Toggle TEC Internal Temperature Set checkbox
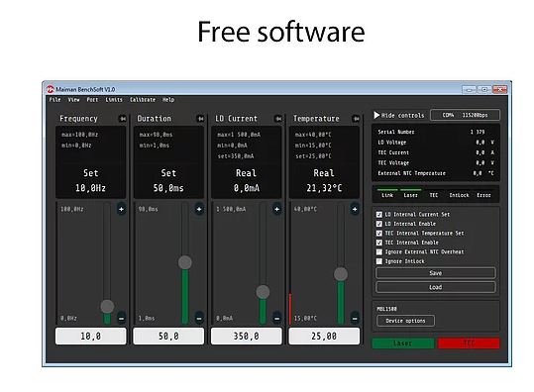 click(379, 233)
